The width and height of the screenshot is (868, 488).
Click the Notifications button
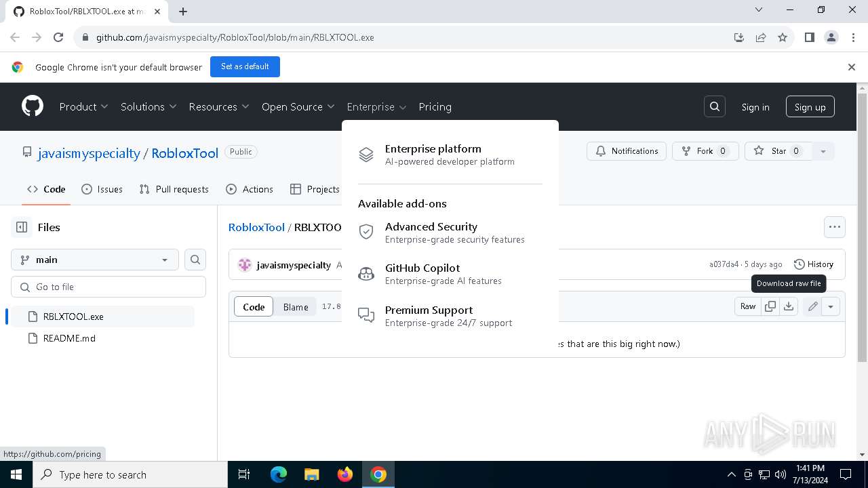627,151
